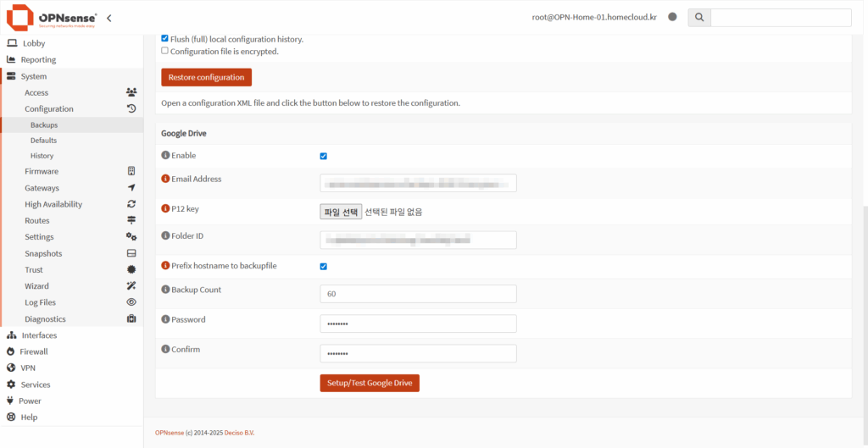Click into the Backup Count field

coord(418,294)
